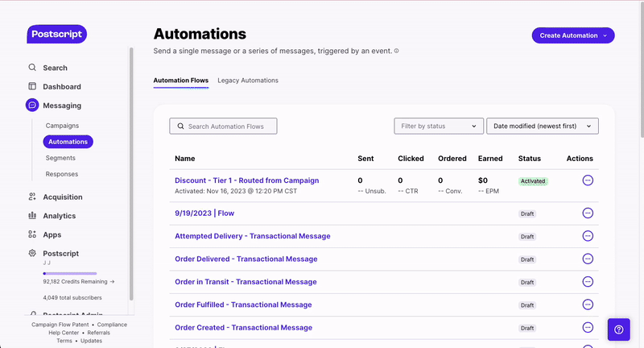
Task: Click the Campaign Flow Patent footer link
Action: click(60, 325)
